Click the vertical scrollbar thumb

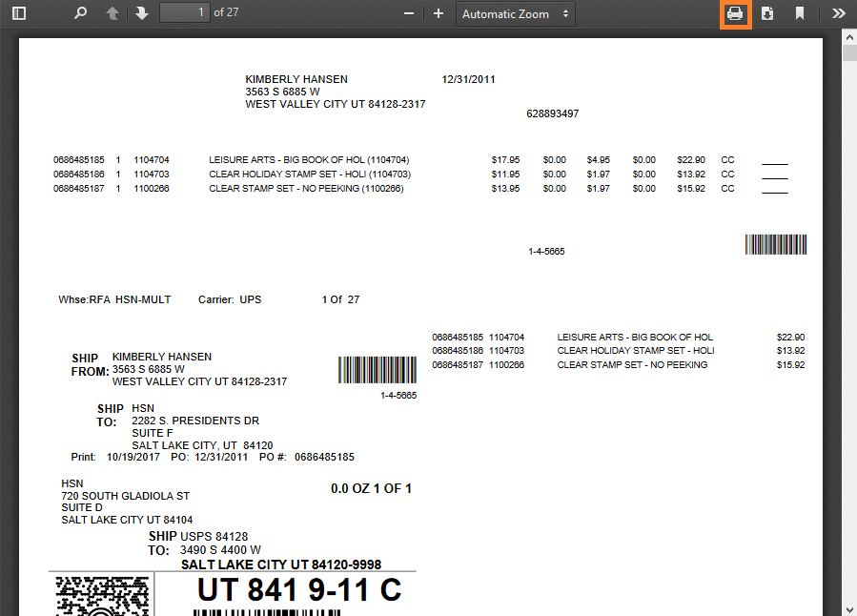[x=849, y=53]
